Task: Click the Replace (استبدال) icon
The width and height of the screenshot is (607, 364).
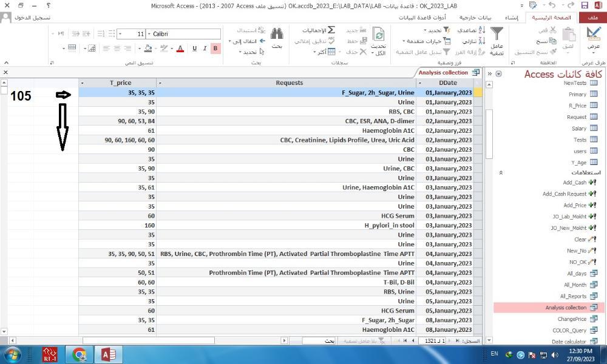Action: pyautogui.click(x=262, y=30)
